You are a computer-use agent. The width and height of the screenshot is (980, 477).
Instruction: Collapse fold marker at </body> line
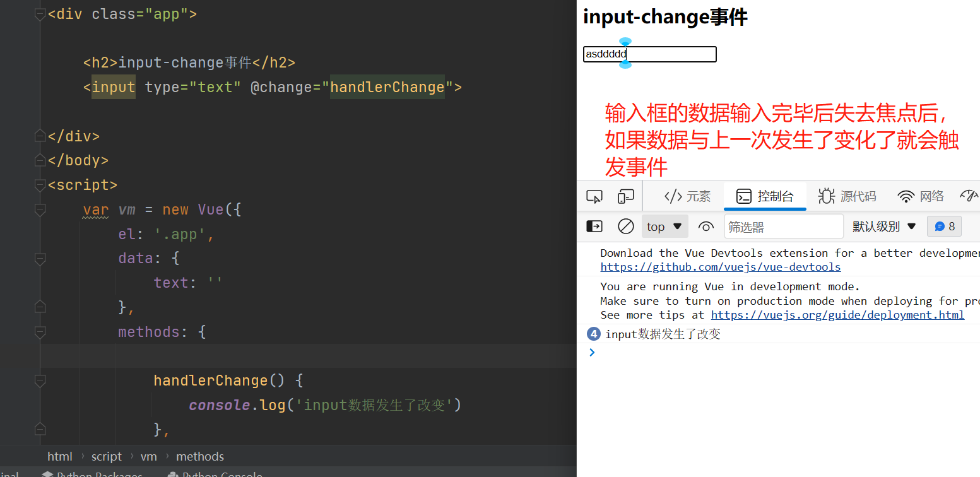coord(40,160)
